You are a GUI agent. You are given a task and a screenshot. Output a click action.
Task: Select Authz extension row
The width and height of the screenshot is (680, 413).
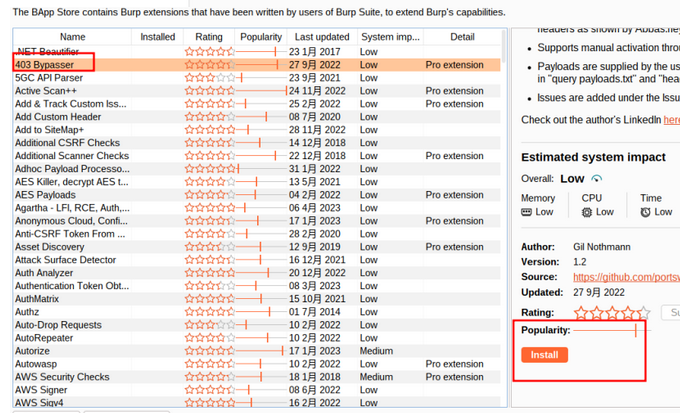(257, 312)
